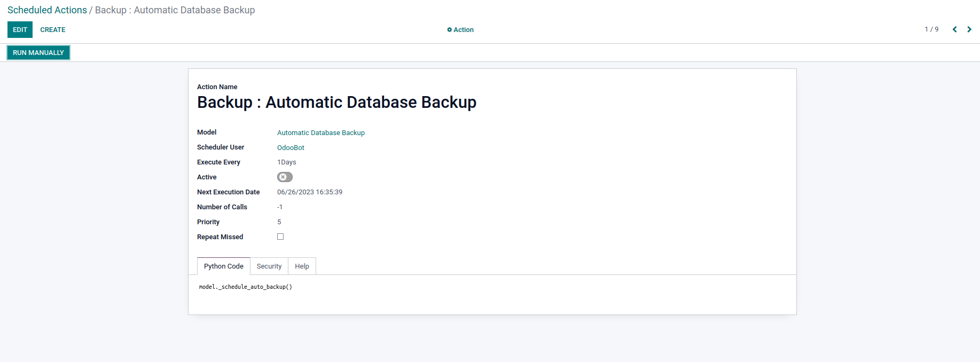The height and width of the screenshot is (362, 980).
Task: Switch to the Security tab
Action: (x=269, y=266)
